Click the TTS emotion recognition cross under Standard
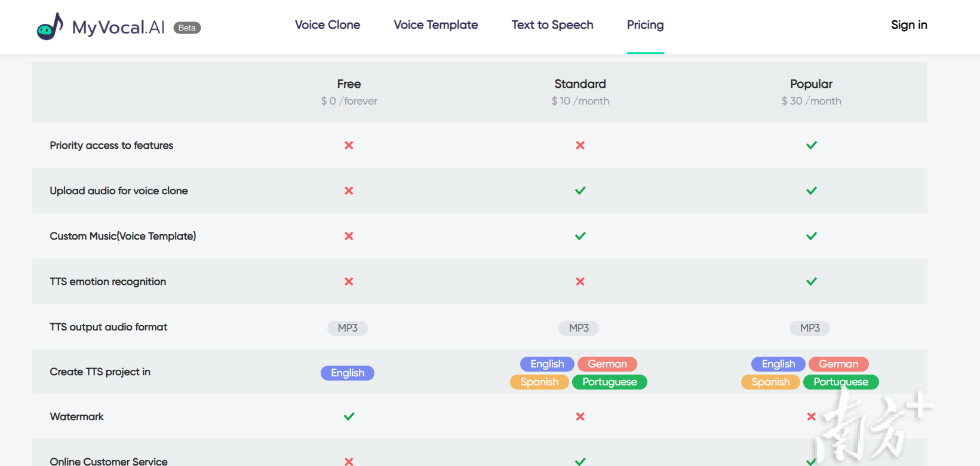The image size is (980, 466). click(580, 281)
